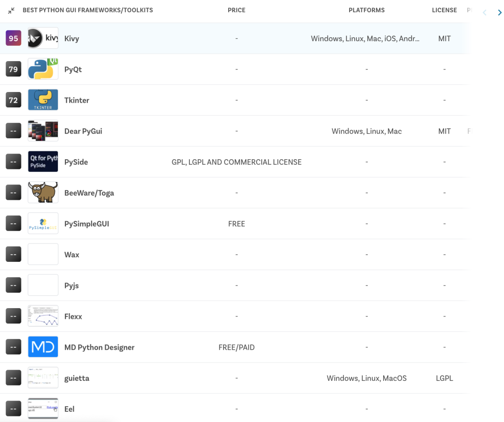This screenshot has width=504, height=422.
Task: Open the Wax name link
Action: (72, 255)
